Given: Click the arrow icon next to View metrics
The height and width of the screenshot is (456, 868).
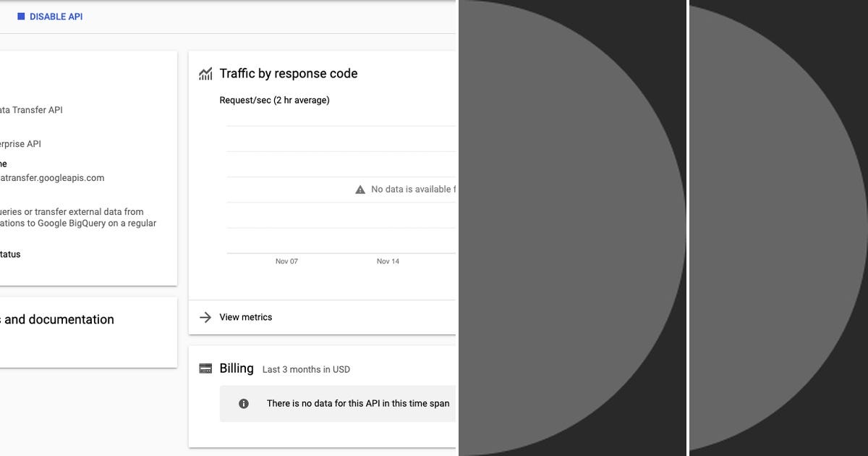Looking at the screenshot, I should point(205,317).
